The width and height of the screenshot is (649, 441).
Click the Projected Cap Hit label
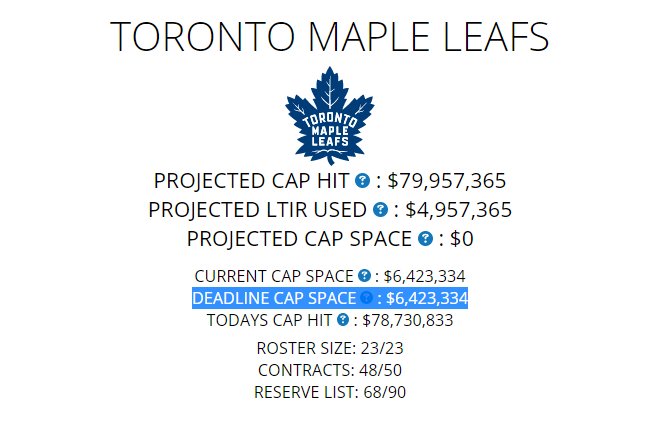[x=251, y=181]
